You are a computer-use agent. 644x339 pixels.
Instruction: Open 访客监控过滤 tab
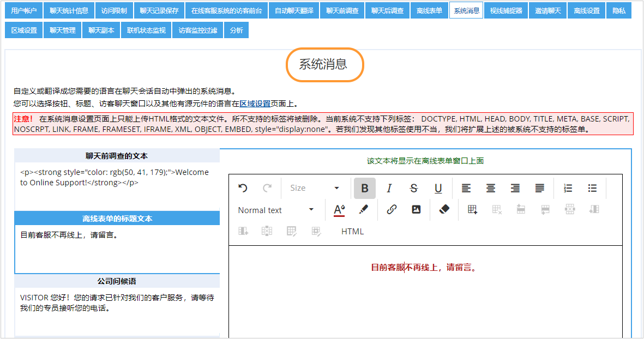[x=197, y=31]
